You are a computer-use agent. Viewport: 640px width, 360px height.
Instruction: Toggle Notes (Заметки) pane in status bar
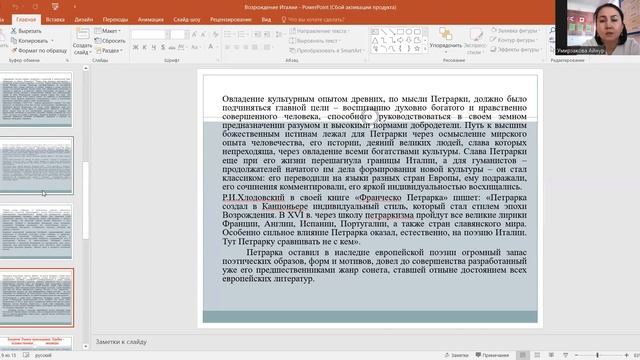point(456,355)
